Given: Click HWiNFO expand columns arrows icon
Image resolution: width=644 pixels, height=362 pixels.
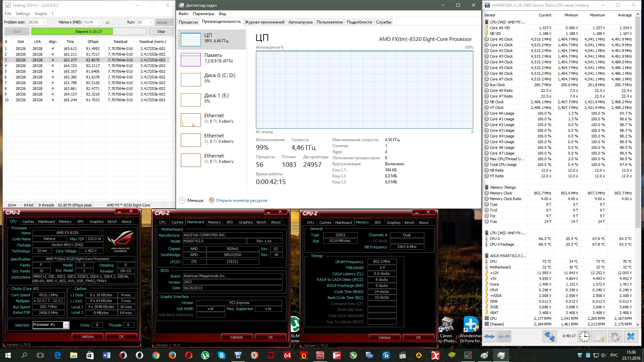Looking at the screenshot, I should click(x=489, y=336).
